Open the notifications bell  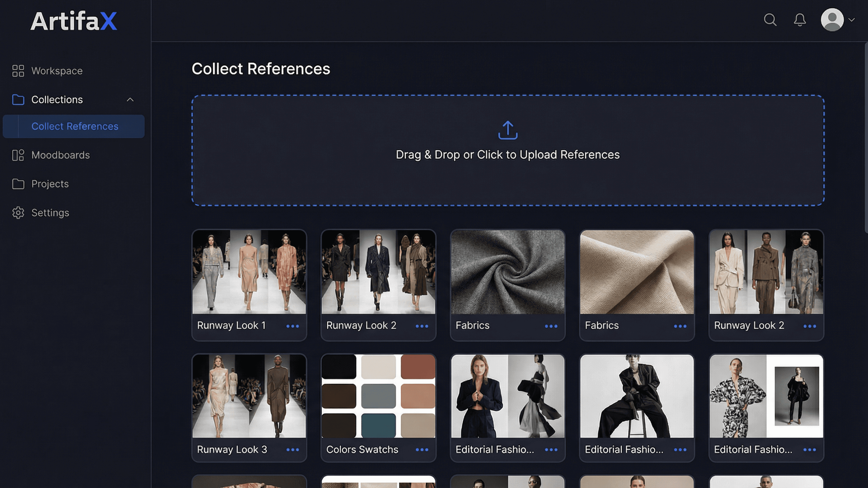coord(800,19)
